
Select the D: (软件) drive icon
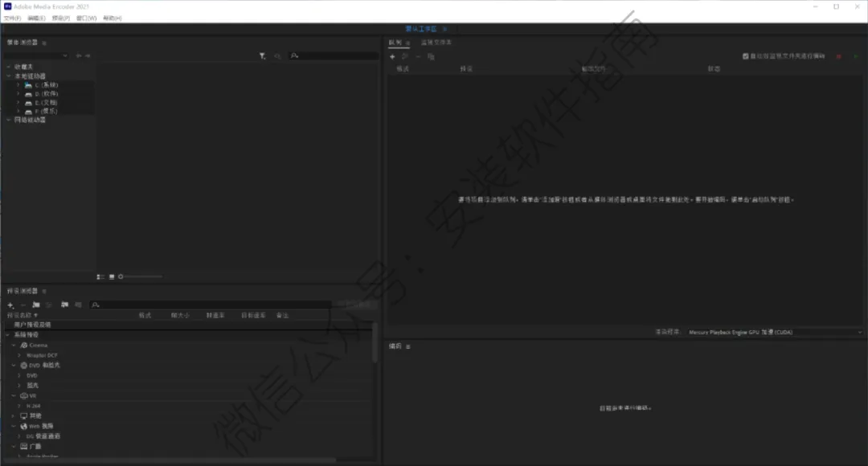(x=28, y=94)
